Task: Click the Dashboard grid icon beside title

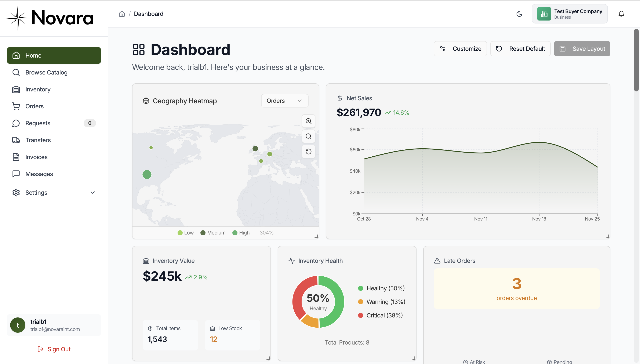Action: click(x=139, y=49)
